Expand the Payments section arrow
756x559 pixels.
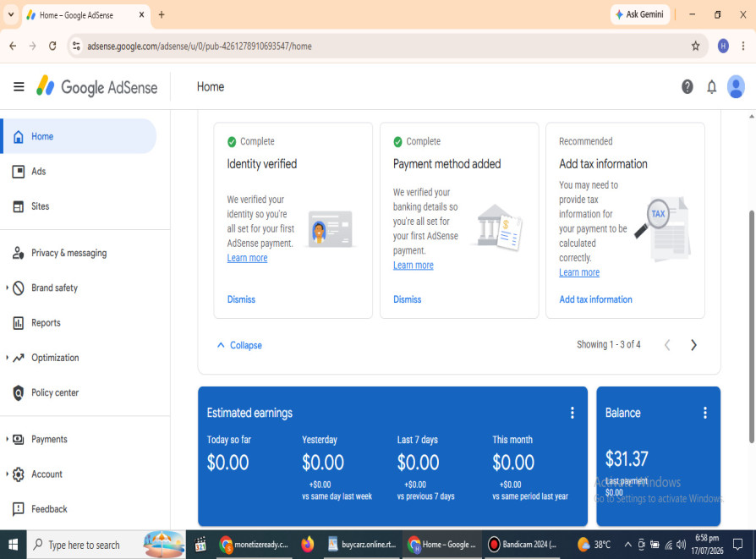[7, 440]
